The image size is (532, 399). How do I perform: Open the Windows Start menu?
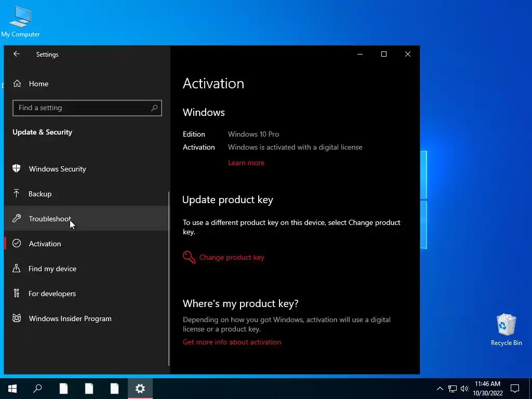pos(12,389)
